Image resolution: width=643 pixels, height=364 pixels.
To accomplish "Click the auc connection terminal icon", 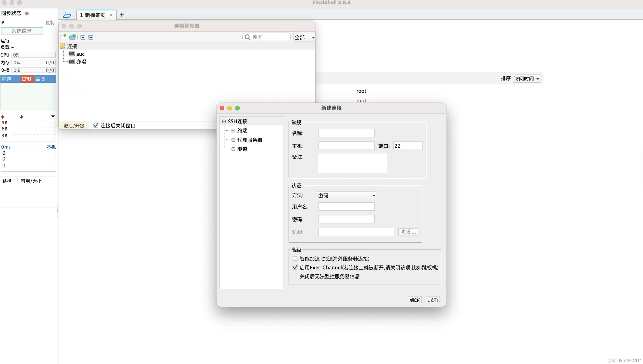I will [x=72, y=54].
